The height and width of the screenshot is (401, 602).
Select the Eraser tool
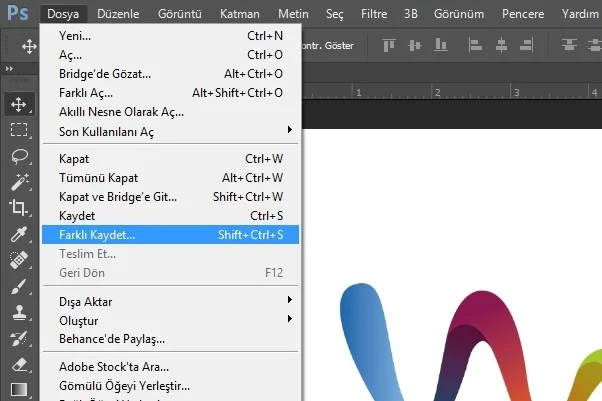click(19, 365)
